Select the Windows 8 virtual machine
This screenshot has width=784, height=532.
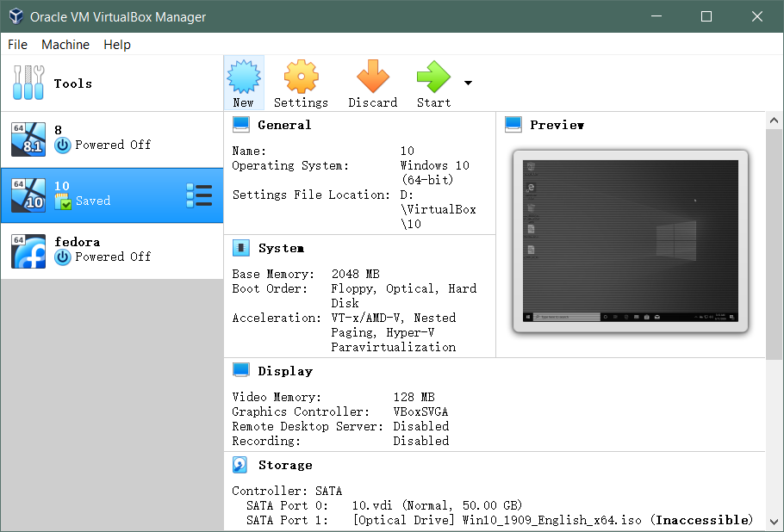(x=112, y=139)
